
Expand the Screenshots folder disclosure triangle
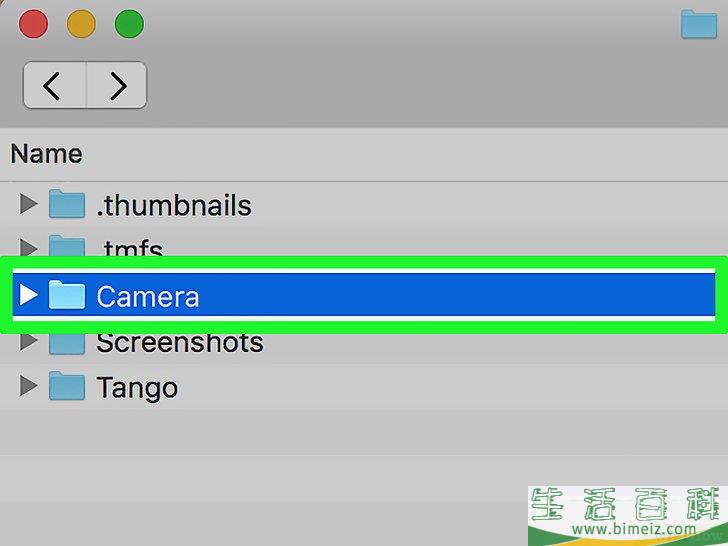coord(29,342)
